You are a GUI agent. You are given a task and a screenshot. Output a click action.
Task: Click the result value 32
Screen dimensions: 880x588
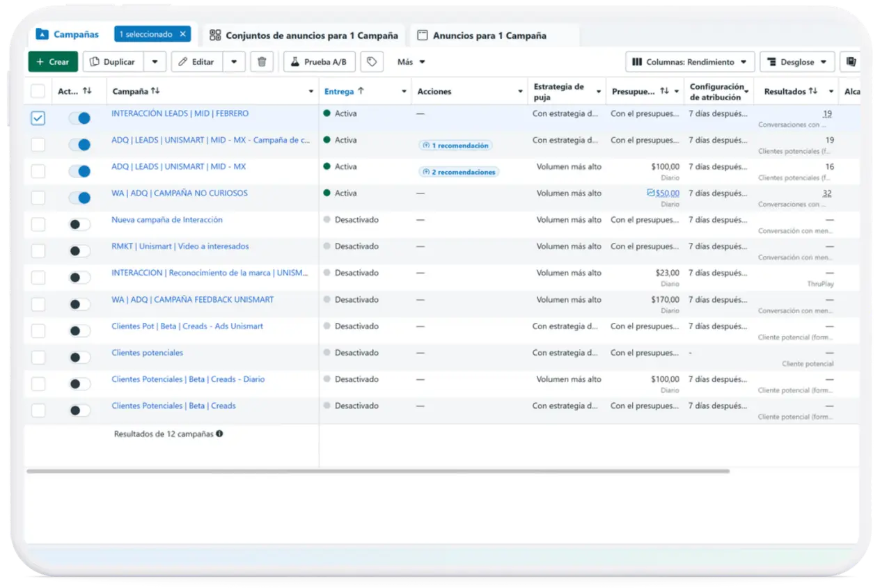(x=827, y=193)
